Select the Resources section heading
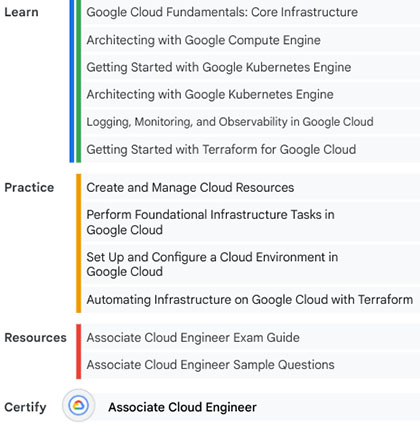The image size is (420, 430). [35, 338]
